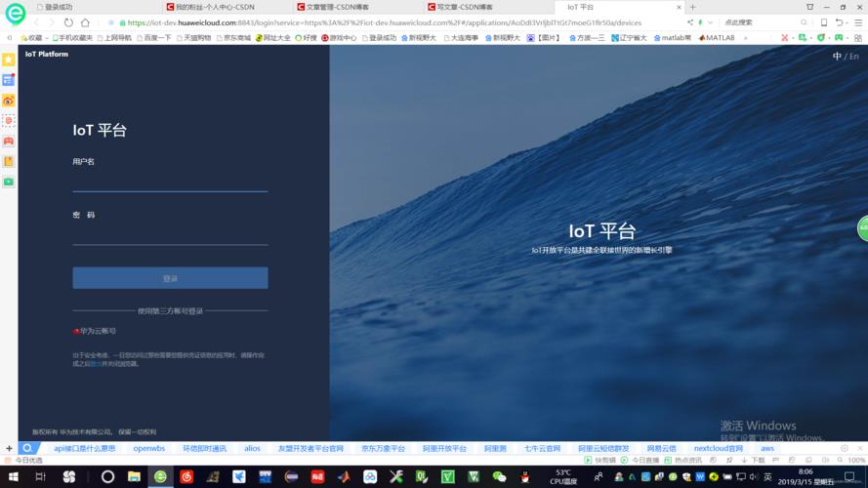The image size is (868, 488).
Task: Go back using the browser back arrow
Action: tap(36, 22)
